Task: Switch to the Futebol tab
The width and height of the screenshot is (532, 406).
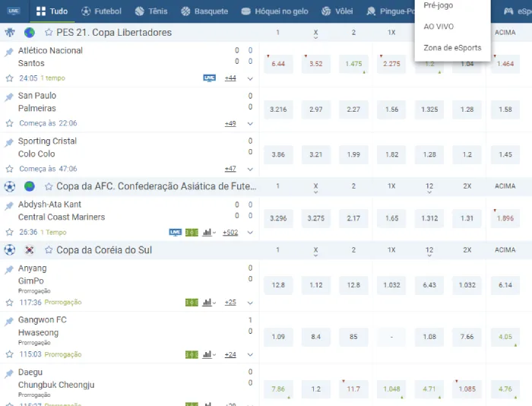Action: [101, 11]
